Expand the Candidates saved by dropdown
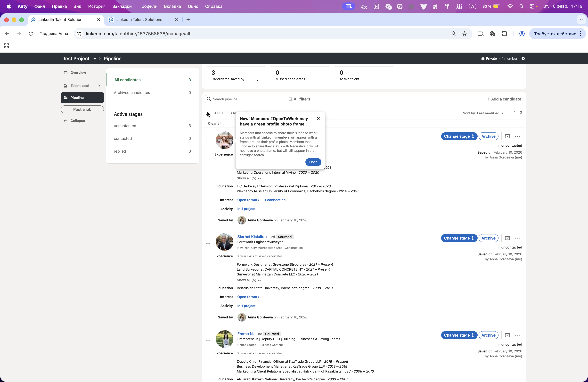 (x=257, y=80)
